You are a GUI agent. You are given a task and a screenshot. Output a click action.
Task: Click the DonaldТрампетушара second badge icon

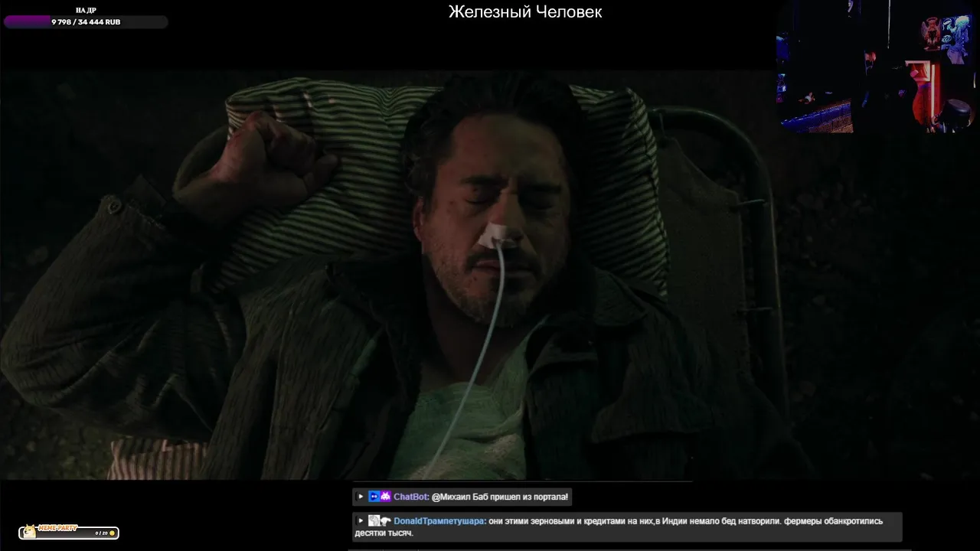click(386, 521)
